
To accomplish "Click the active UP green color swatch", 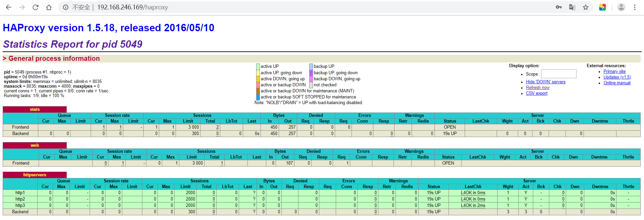I will 258,67.
